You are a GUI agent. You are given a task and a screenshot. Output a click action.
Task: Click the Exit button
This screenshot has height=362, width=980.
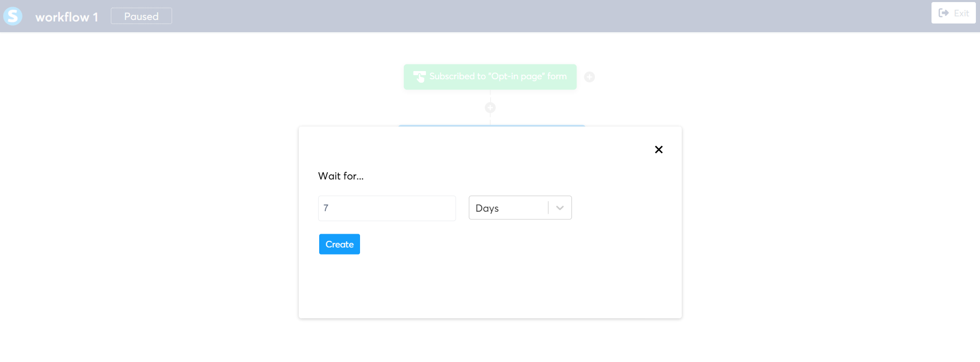(953, 13)
